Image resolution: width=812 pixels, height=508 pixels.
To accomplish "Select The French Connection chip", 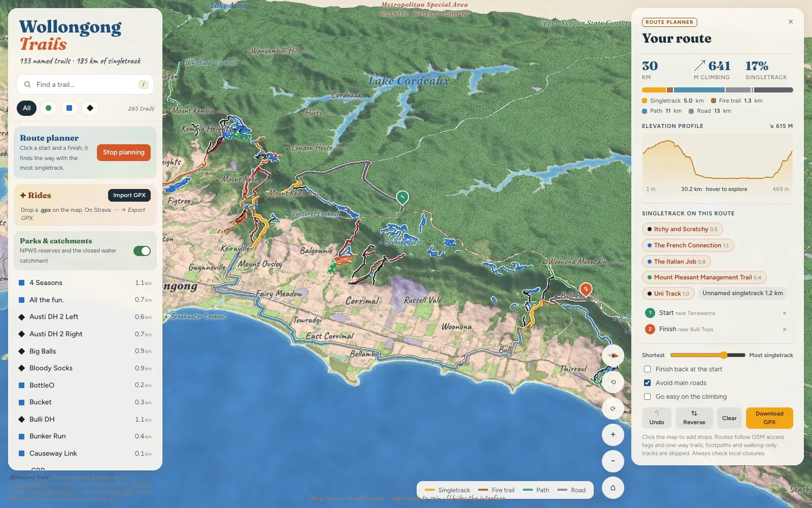I will tap(688, 245).
